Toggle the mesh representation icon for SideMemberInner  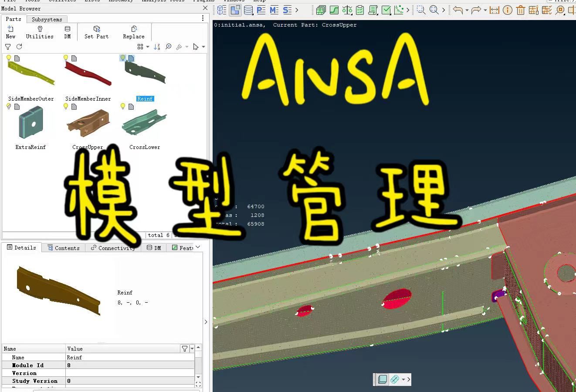(74, 58)
